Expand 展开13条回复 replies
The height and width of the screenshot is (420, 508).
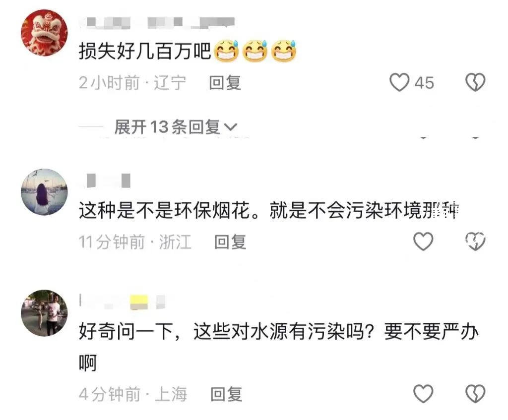(x=175, y=126)
